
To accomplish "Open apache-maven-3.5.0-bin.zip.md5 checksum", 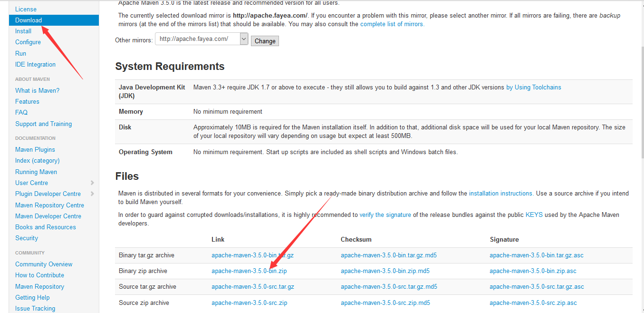I will coord(385,271).
